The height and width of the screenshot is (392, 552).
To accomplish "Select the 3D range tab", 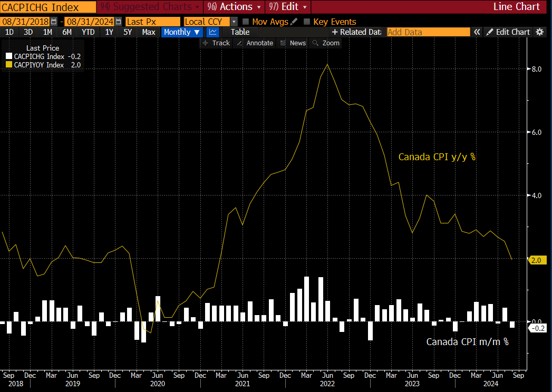I will (x=28, y=32).
